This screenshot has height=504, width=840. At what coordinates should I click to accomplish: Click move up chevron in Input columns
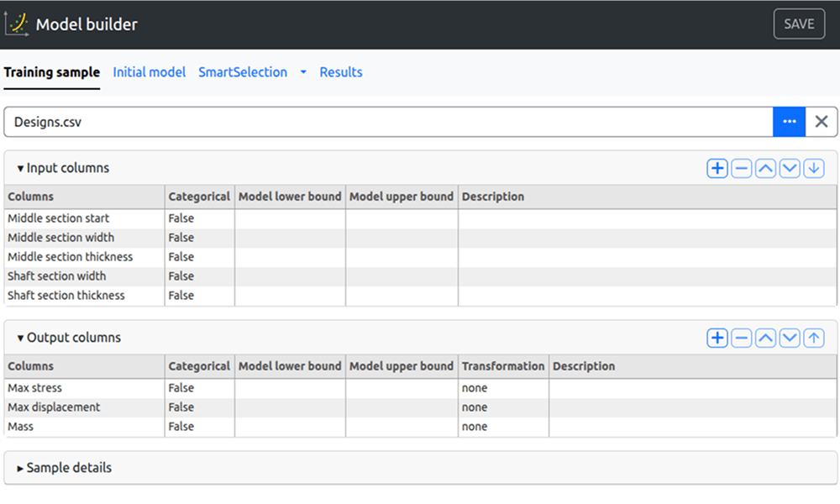coord(765,169)
